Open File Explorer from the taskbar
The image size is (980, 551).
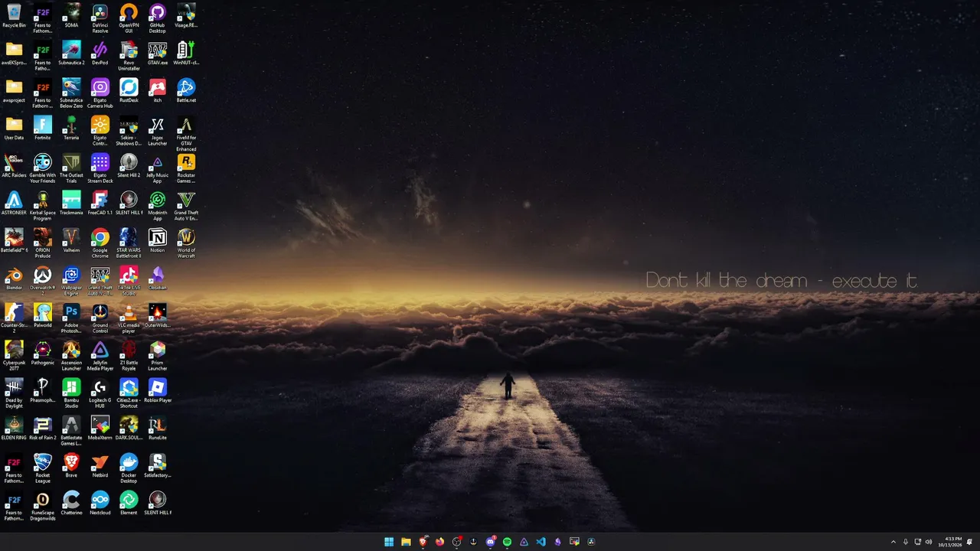[x=406, y=542]
